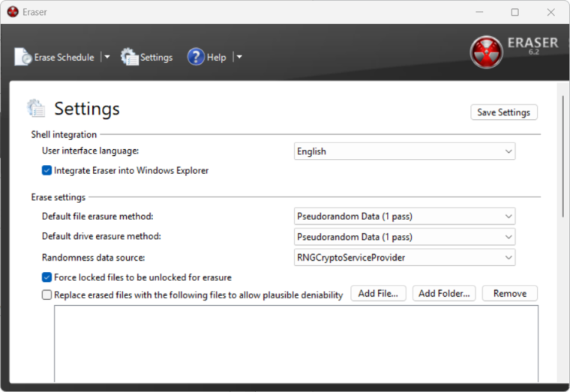Minimize the Eraser window
The width and height of the screenshot is (570, 392).
[x=479, y=12]
